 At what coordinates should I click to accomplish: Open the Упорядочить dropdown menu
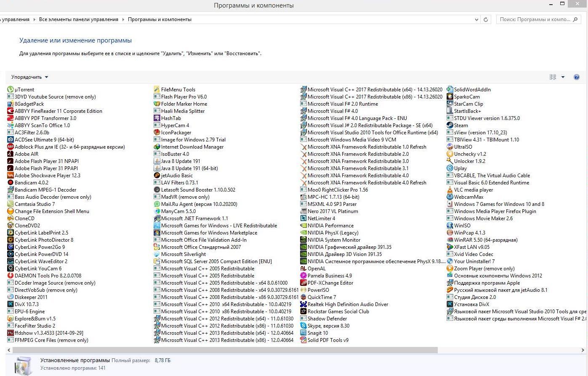pyautogui.click(x=29, y=77)
